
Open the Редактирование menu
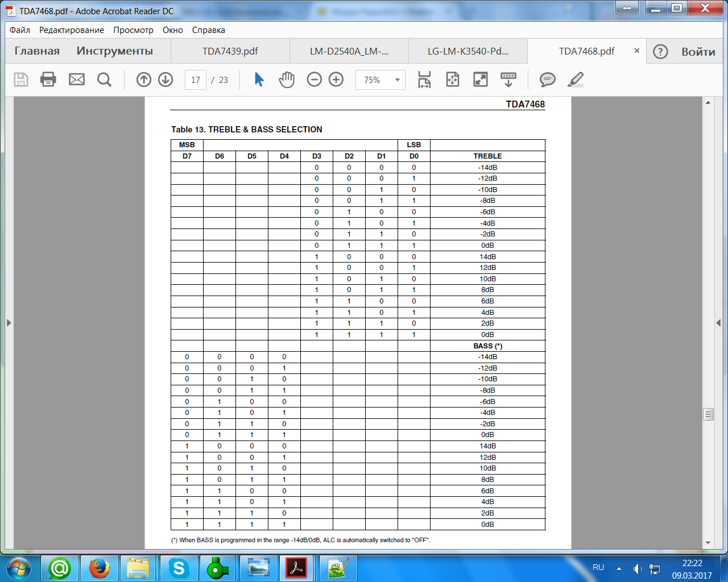(72, 30)
